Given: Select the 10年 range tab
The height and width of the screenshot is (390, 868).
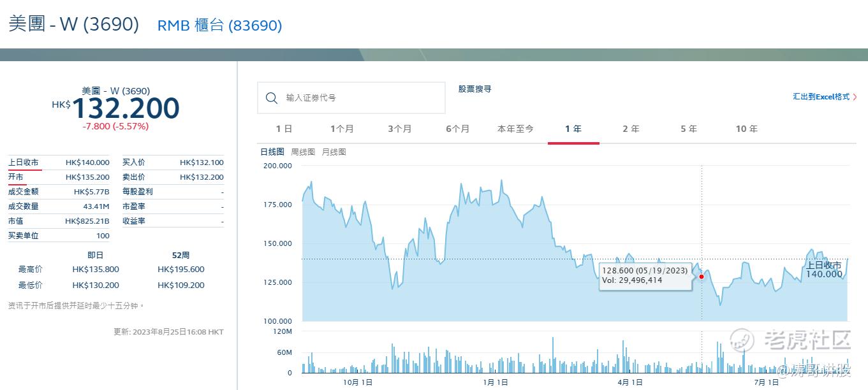Looking at the screenshot, I should click(746, 129).
